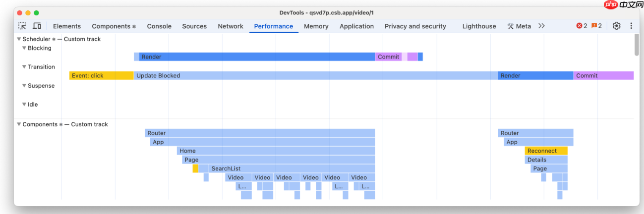The width and height of the screenshot is (644, 214).
Task: Click the macOS green maximize button
Action: 36,12
